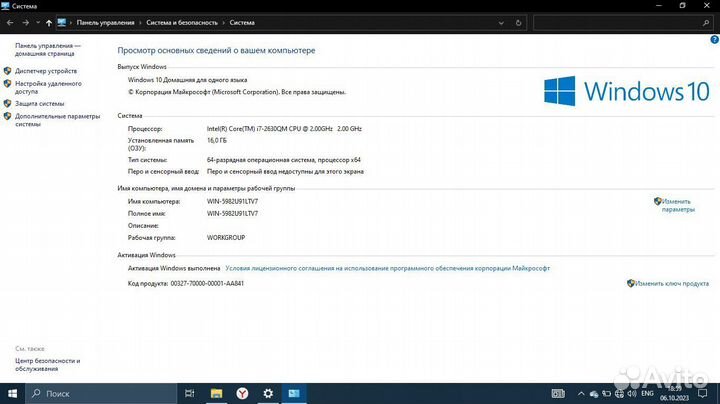Open Дополнительные параметры системы link

(x=57, y=120)
